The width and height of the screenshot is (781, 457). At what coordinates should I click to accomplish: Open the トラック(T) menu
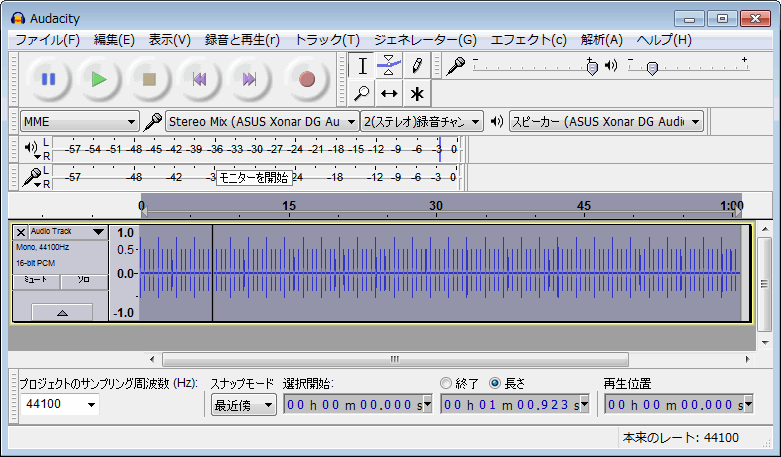[x=327, y=40]
